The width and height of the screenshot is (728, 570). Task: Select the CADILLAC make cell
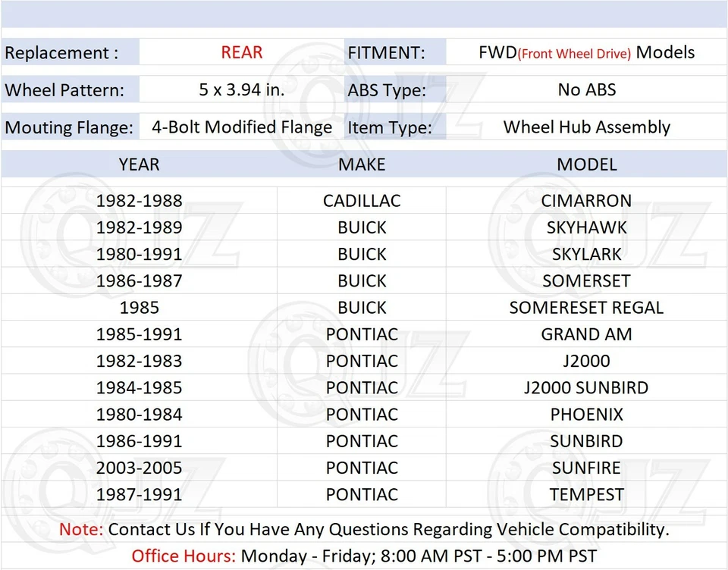(x=362, y=201)
